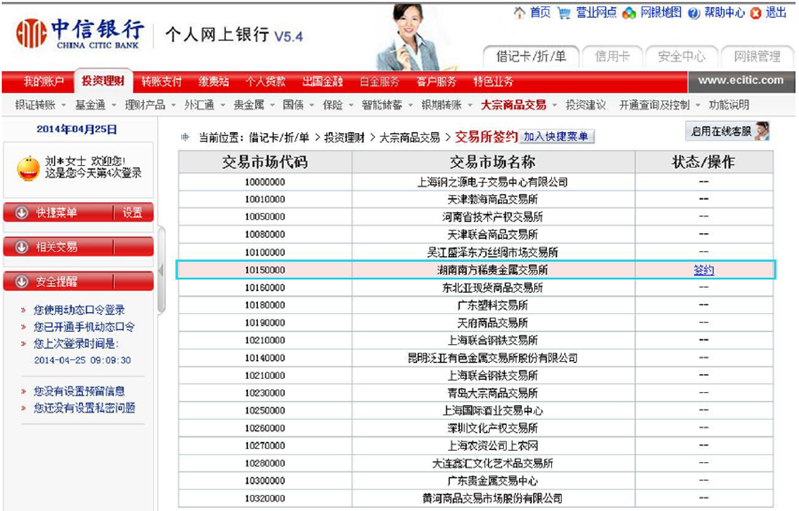Image resolution: width=799 pixels, height=511 pixels.
Task: Open the 转账支付 menu
Action: (x=162, y=82)
